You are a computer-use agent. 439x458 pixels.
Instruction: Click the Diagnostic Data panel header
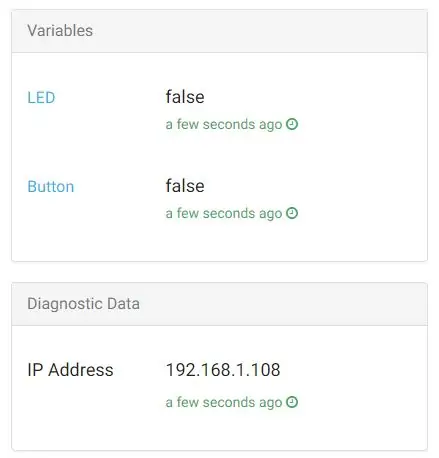219,304
